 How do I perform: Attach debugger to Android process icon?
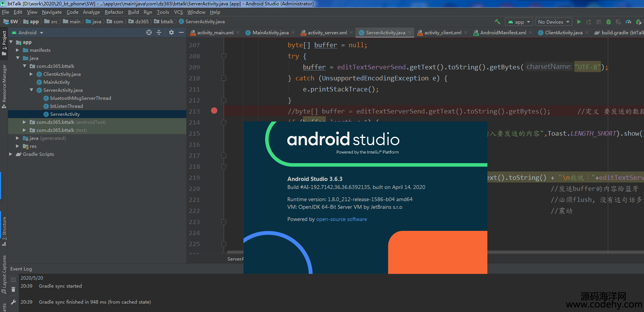point(638,22)
